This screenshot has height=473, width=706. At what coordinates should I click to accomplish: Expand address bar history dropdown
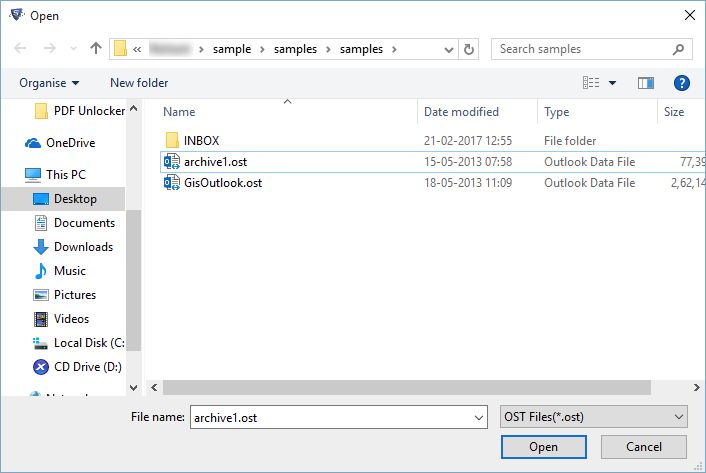tap(448, 50)
